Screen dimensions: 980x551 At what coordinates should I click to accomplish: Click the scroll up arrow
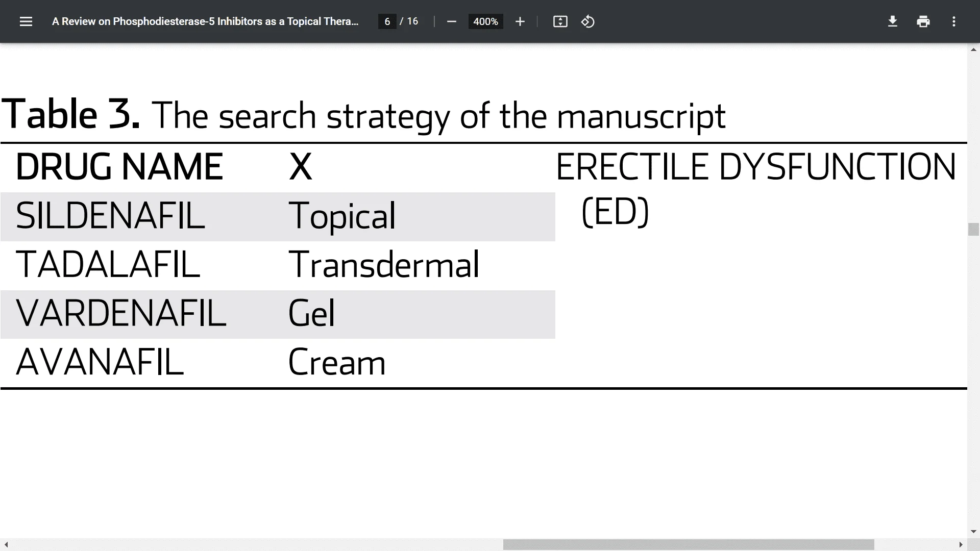(x=973, y=49)
